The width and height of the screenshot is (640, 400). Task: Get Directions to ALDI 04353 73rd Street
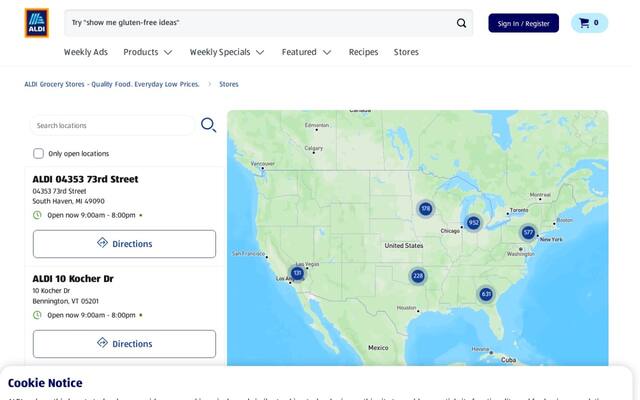[x=124, y=244]
